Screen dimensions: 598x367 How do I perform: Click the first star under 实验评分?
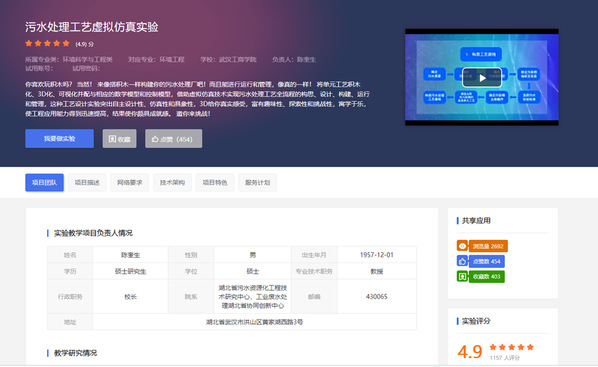(x=493, y=347)
